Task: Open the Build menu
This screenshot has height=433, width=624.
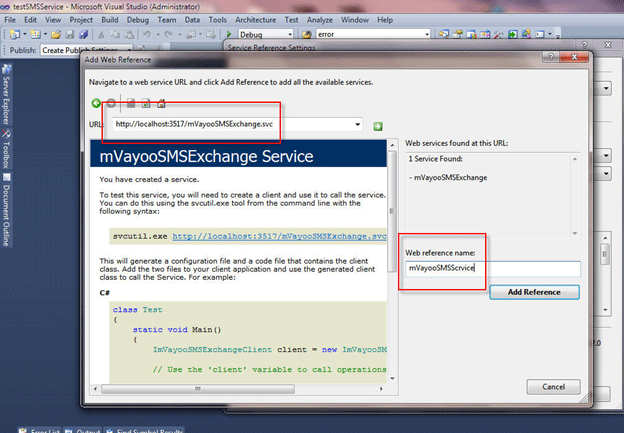Action: (x=109, y=20)
